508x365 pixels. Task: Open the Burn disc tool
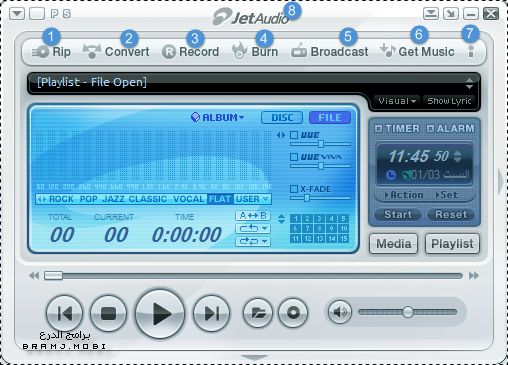255,51
